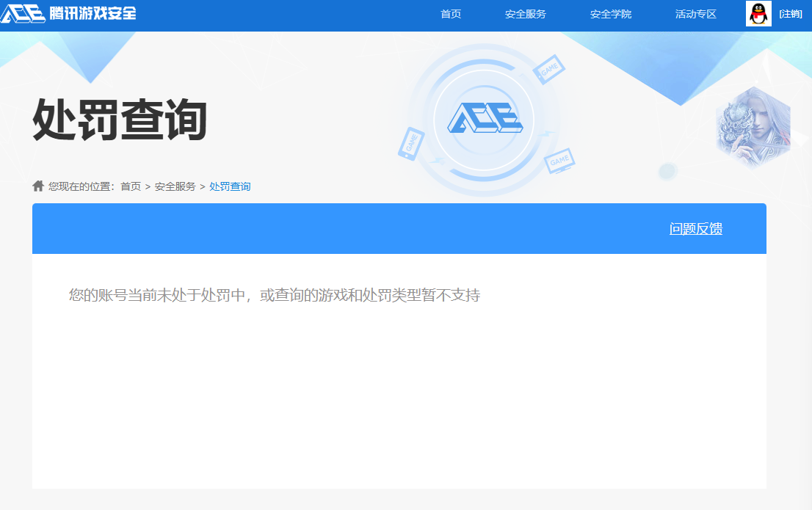Open the QQ avatar in the top bar
This screenshot has height=510, width=812.
tap(759, 13)
